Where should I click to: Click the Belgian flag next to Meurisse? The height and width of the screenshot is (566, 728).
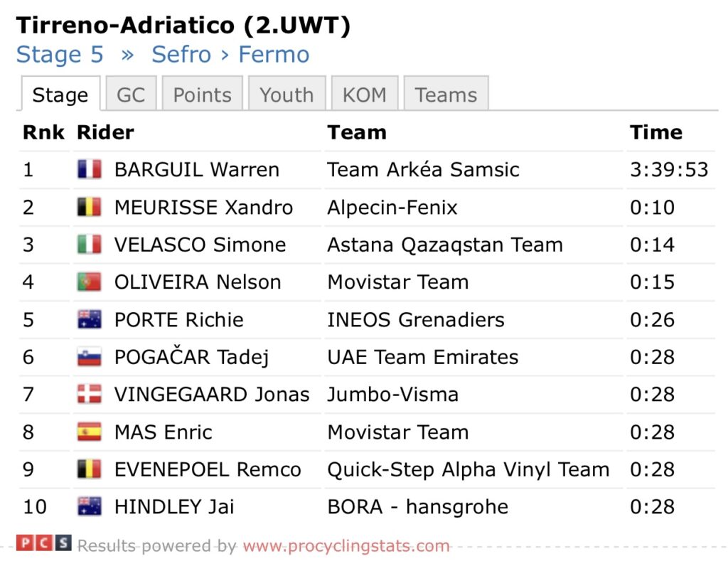(x=89, y=208)
